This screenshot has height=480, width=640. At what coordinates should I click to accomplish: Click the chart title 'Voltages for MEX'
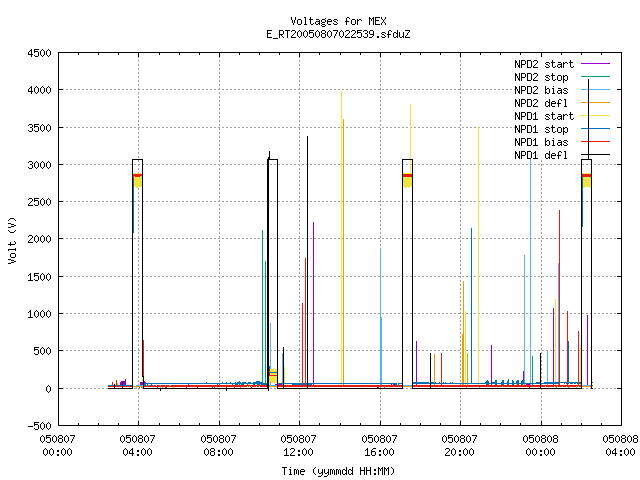tap(338, 21)
